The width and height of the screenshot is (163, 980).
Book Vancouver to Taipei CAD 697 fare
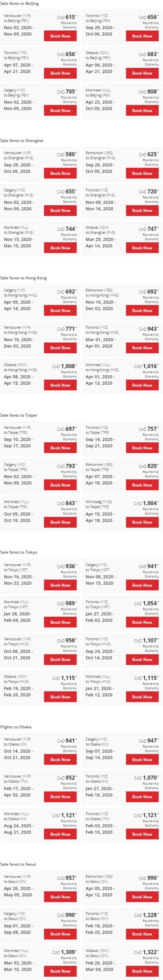[60, 448]
